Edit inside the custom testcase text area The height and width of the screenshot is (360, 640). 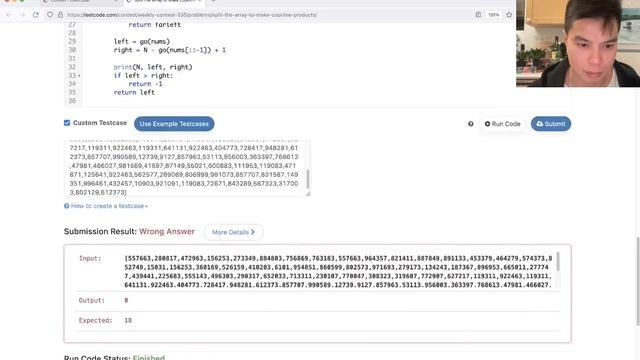point(185,168)
